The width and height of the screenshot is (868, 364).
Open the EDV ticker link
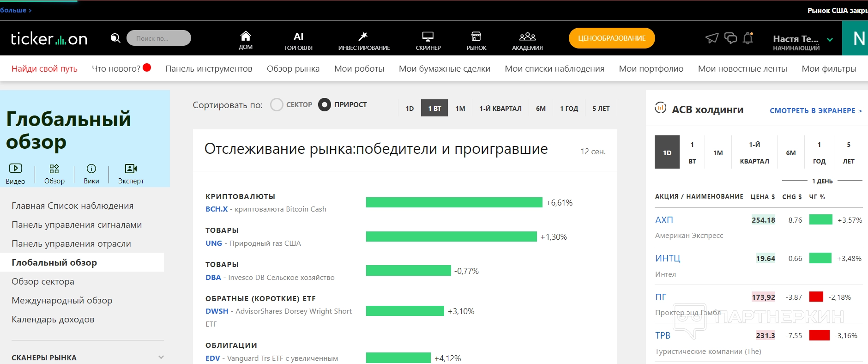pos(213,358)
